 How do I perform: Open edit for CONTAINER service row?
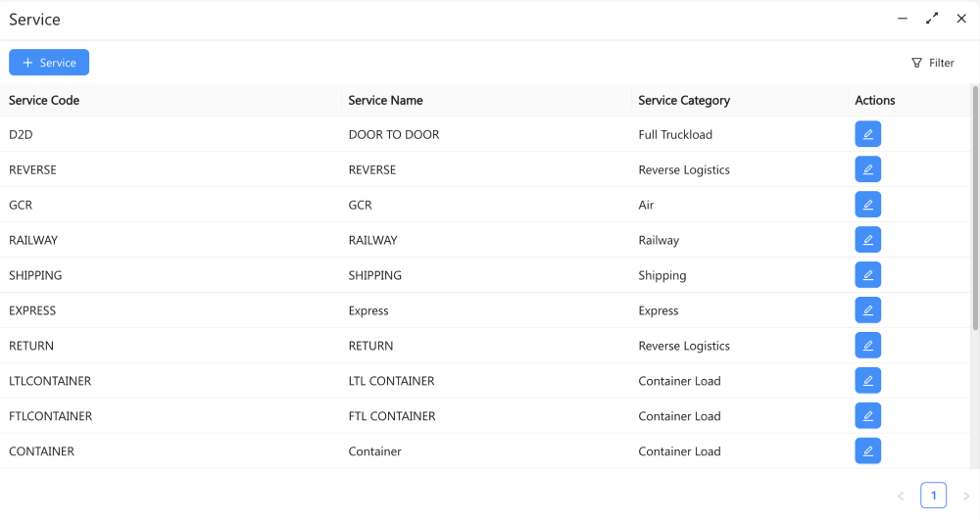click(x=867, y=451)
